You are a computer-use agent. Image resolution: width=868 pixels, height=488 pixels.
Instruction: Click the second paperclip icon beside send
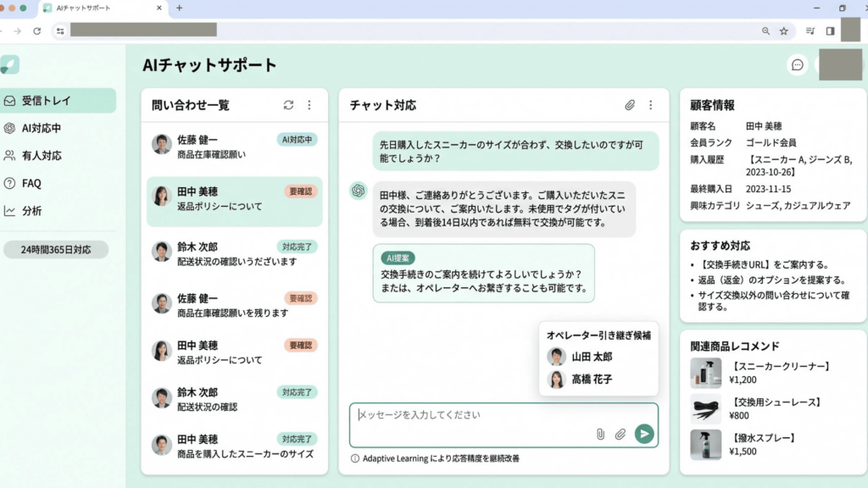(620, 435)
